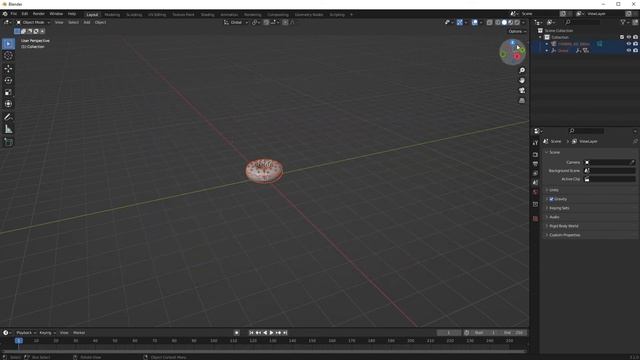
Task: Open the Collection properties tab
Action: 535,204
